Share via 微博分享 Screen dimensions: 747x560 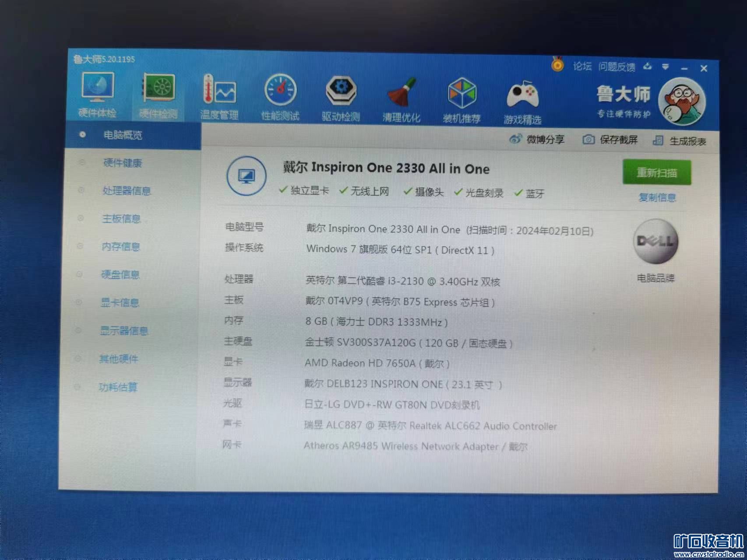[x=537, y=139]
